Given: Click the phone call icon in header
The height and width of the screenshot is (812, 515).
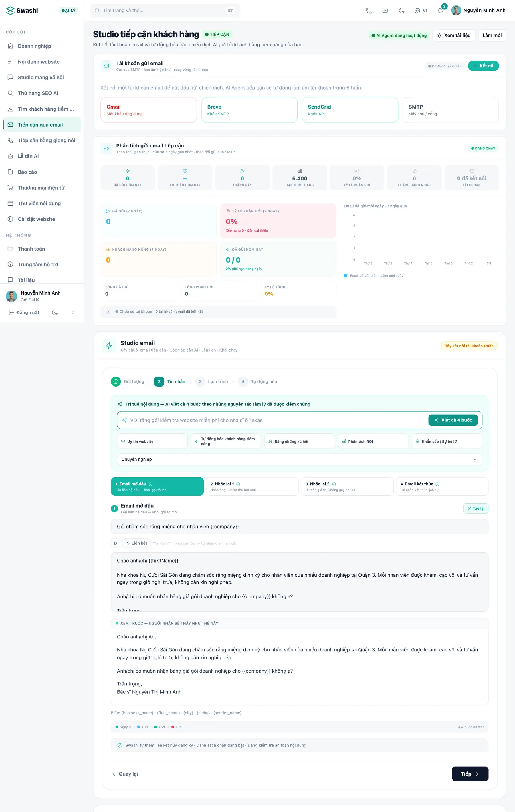Looking at the screenshot, I should click(369, 11).
